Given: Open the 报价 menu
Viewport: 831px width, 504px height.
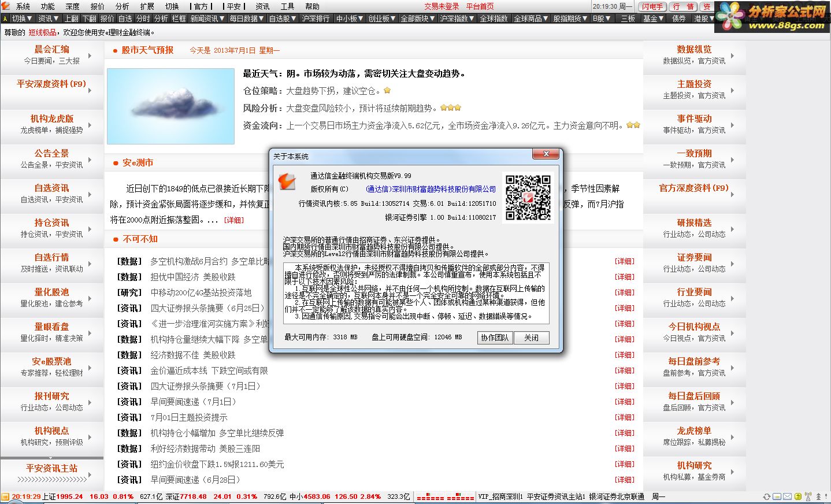Looking at the screenshot, I should [x=98, y=6].
